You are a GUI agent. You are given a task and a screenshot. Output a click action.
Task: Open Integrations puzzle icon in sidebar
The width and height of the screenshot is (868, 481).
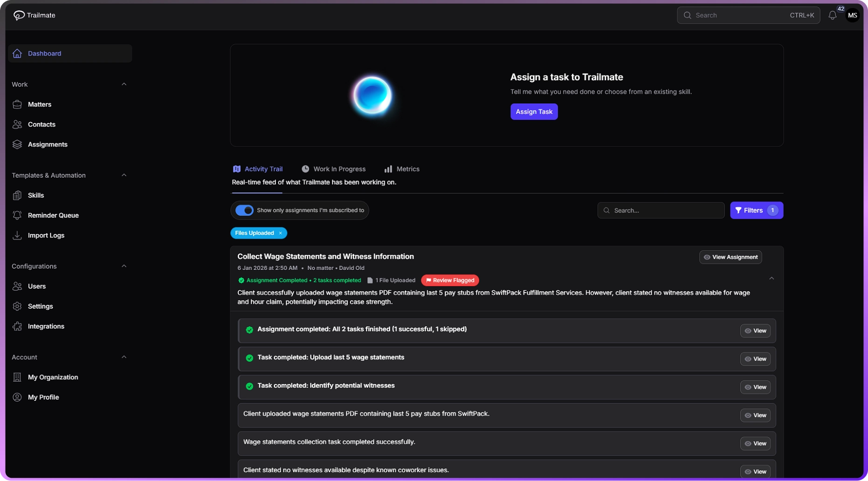click(17, 326)
